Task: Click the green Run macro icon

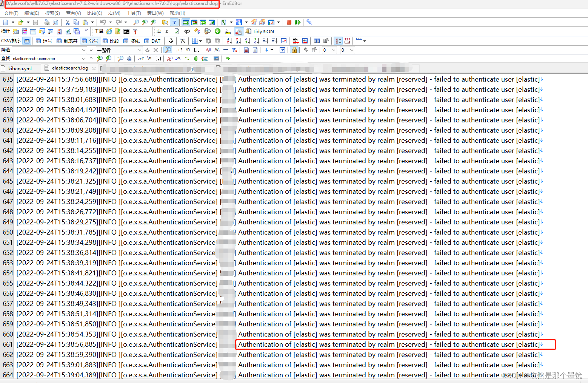Action: (x=297, y=22)
